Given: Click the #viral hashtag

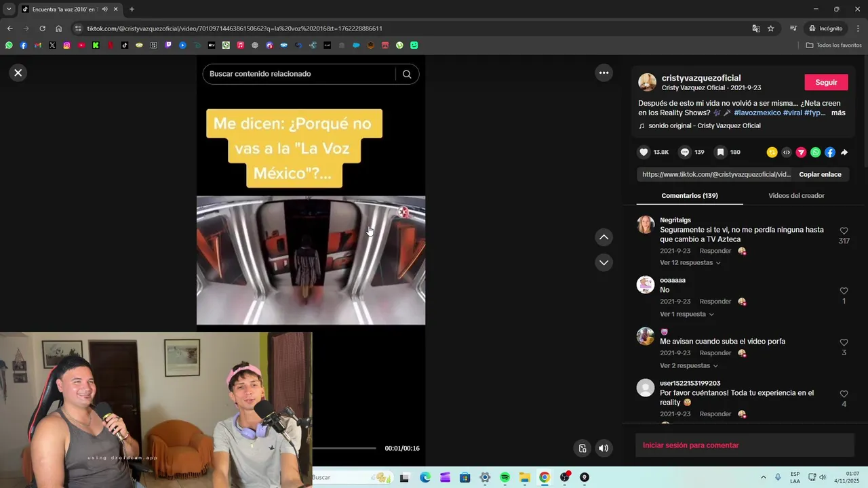Looking at the screenshot, I should click(x=793, y=113).
